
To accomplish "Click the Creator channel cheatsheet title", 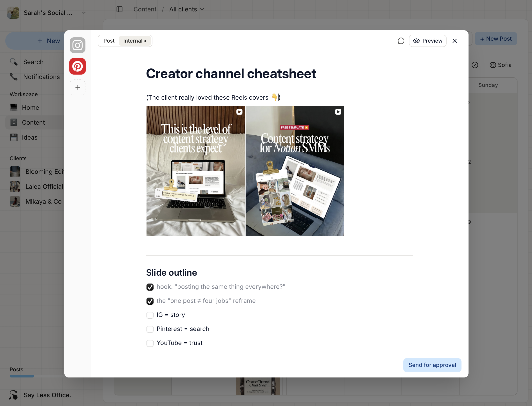I will pos(231,74).
